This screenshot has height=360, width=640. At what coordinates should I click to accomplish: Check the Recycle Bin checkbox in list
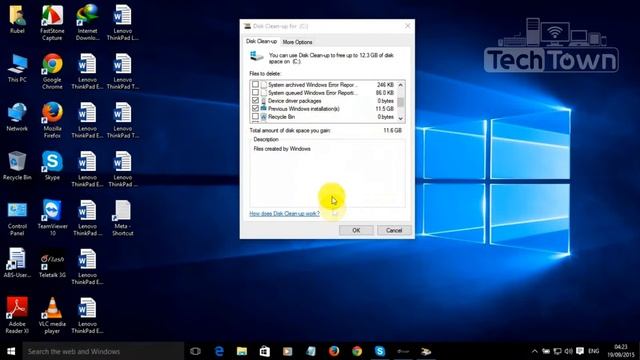[256, 117]
